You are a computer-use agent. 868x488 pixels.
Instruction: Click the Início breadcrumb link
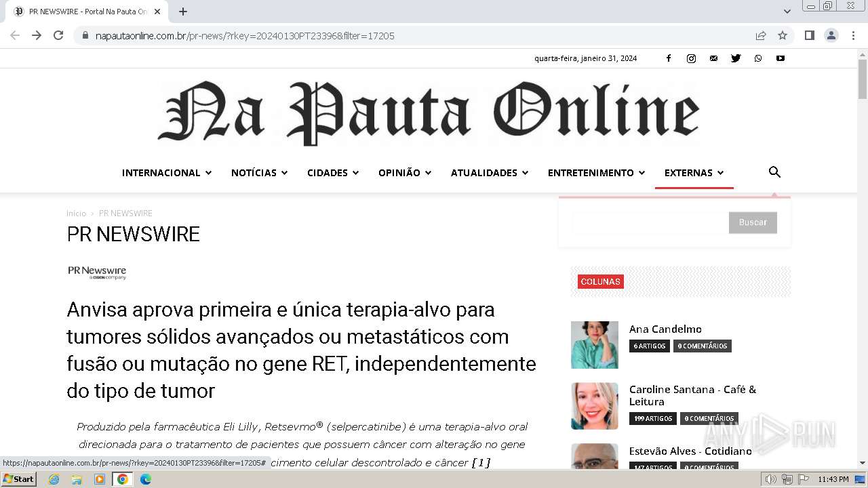click(76, 213)
